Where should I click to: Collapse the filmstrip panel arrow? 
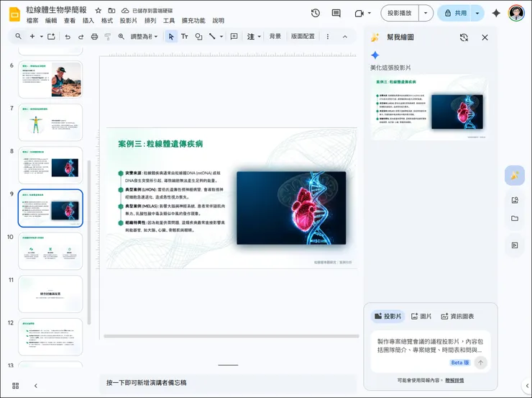pyautogui.click(x=36, y=386)
